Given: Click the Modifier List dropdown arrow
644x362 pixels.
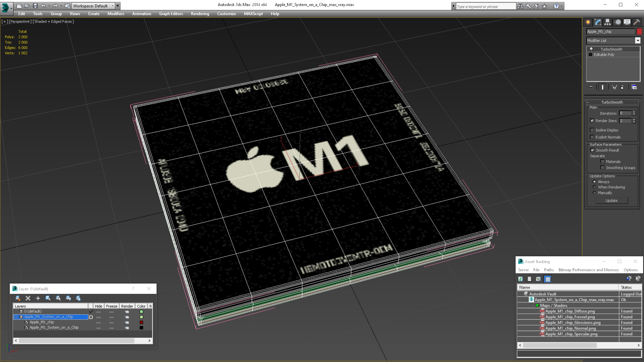Looking at the screenshot, I should 638,40.
